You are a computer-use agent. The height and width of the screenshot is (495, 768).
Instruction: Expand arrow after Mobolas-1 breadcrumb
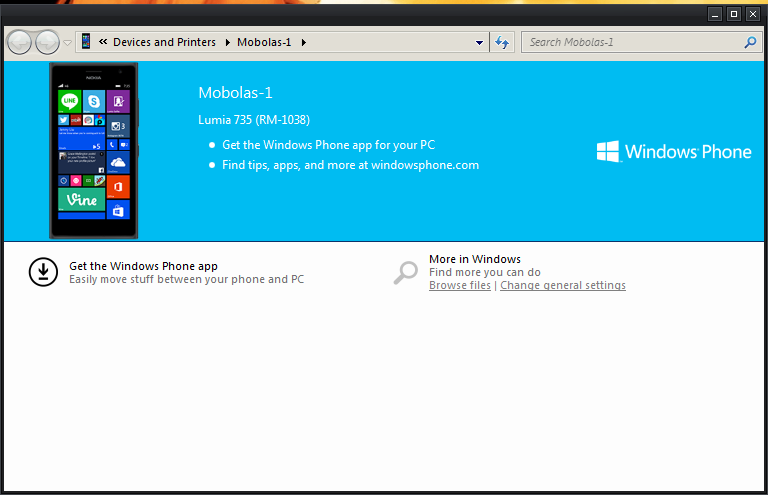[x=304, y=43]
